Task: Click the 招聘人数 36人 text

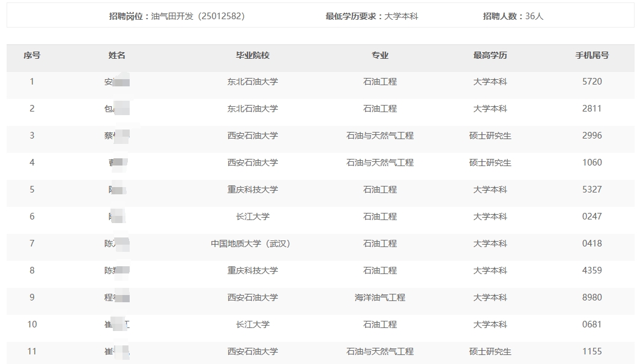Action: click(513, 16)
